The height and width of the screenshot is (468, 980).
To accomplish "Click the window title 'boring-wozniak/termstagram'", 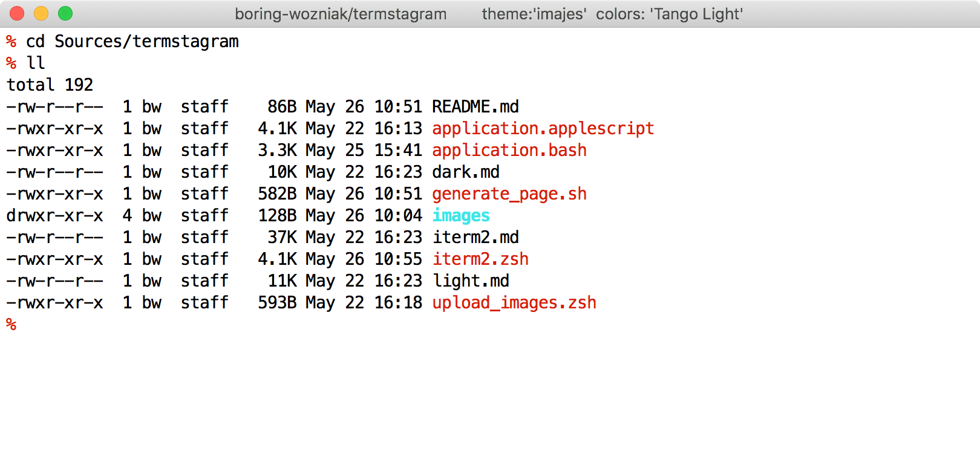I will pyautogui.click(x=341, y=14).
